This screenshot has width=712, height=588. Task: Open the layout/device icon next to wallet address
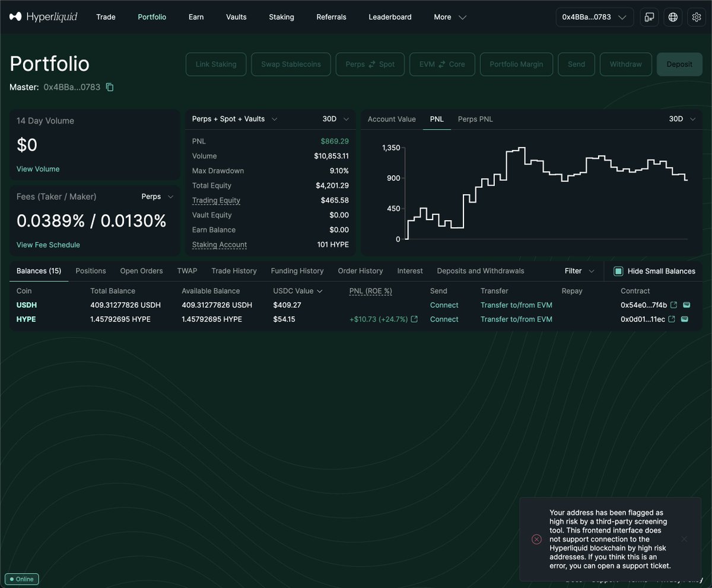650,17
